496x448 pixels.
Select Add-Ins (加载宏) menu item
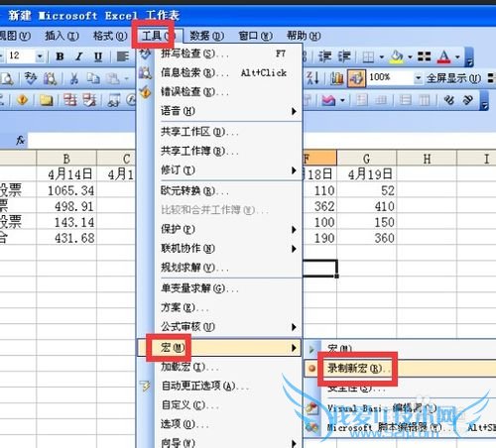[x=220, y=367]
